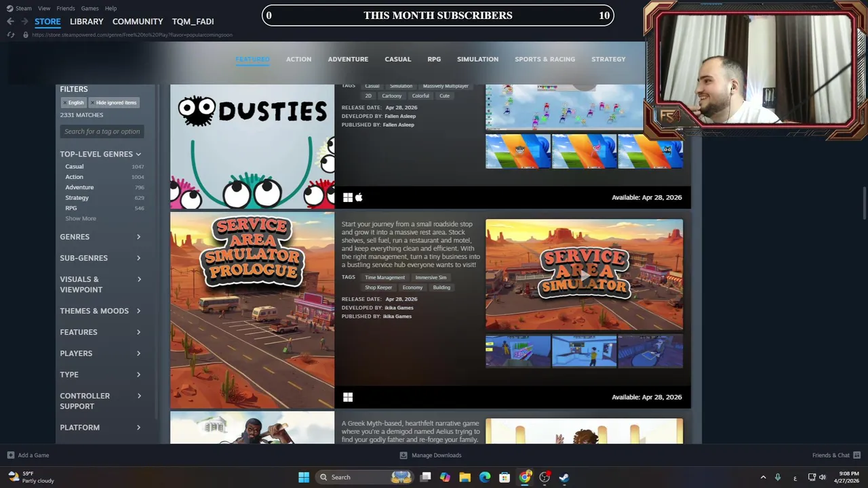Switch to Chrome in the taskbar
868x488 pixels.
click(525, 477)
